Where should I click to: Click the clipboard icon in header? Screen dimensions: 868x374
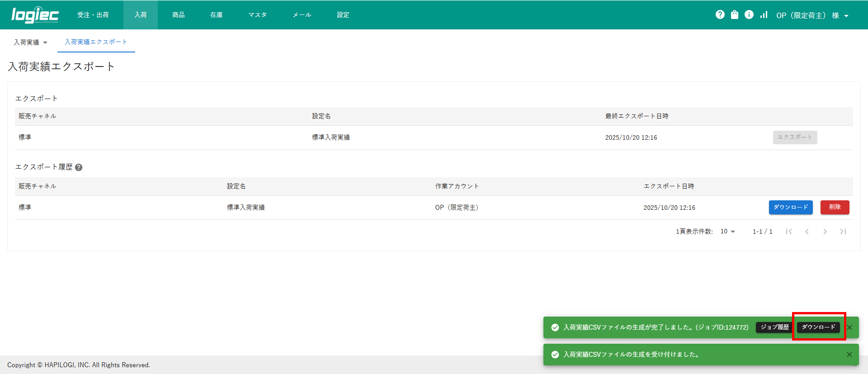click(735, 14)
